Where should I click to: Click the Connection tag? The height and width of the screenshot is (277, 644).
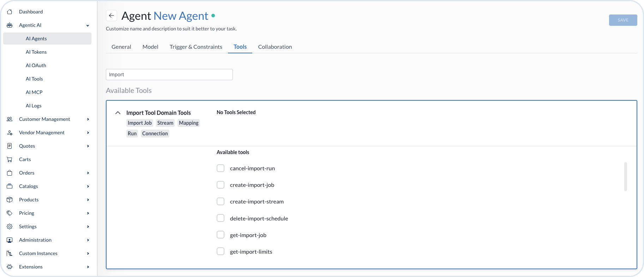(155, 134)
